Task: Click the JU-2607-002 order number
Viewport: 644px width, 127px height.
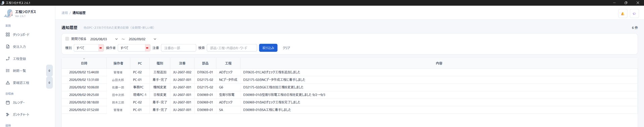Action: click(x=182, y=72)
